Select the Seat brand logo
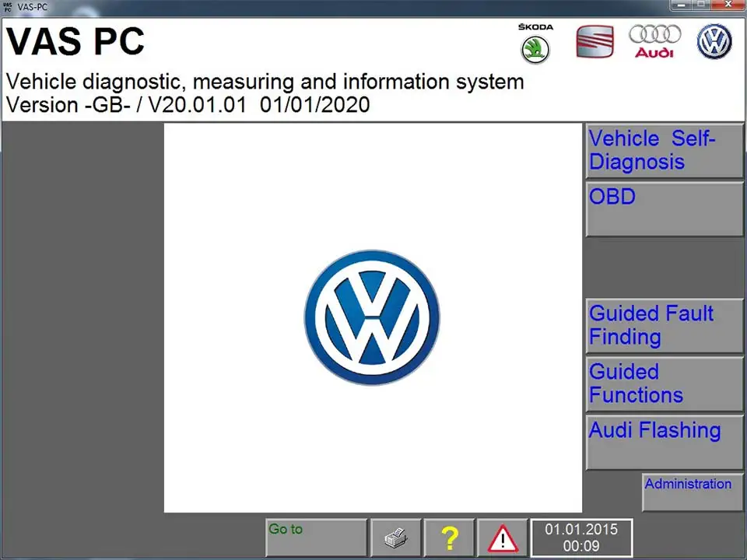The height and width of the screenshot is (560, 747). click(594, 42)
